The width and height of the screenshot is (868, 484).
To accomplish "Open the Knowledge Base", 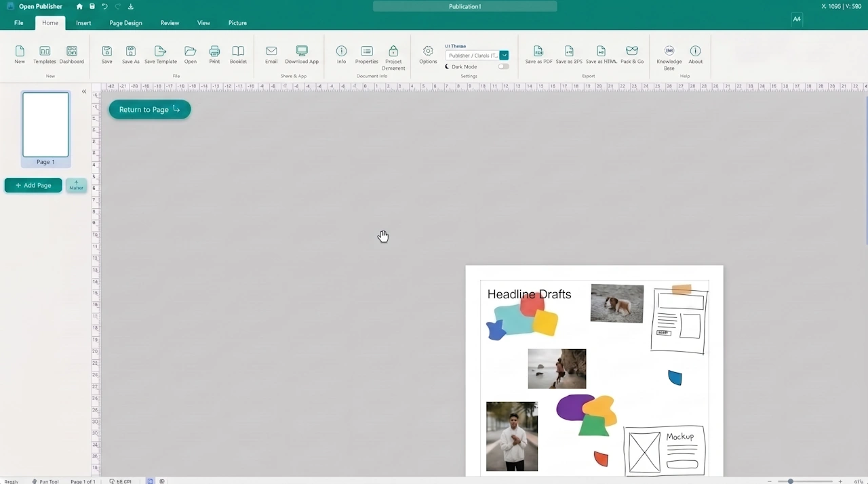I will tap(669, 58).
